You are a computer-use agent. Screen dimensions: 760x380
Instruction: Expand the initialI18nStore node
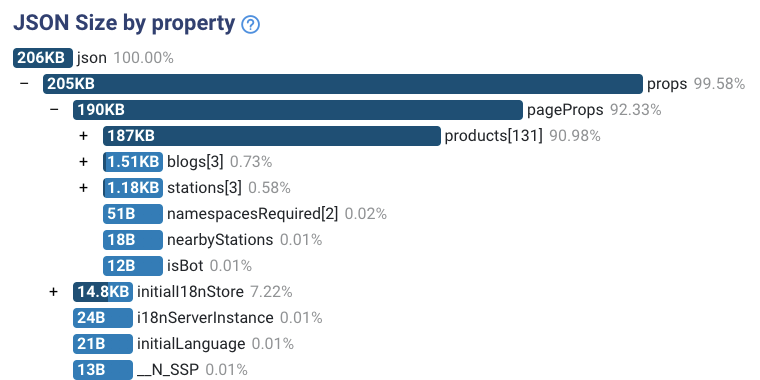point(53,292)
